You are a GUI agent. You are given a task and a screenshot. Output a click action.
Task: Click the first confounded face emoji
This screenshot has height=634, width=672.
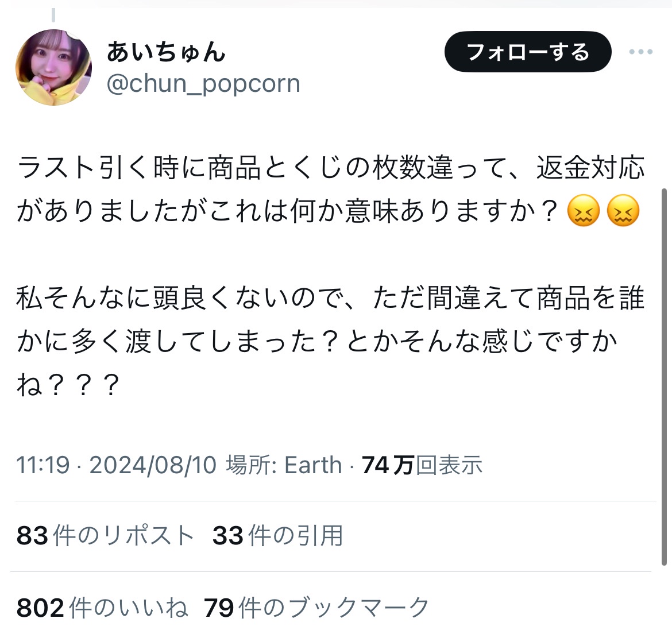pyautogui.click(x=583, y=211)
